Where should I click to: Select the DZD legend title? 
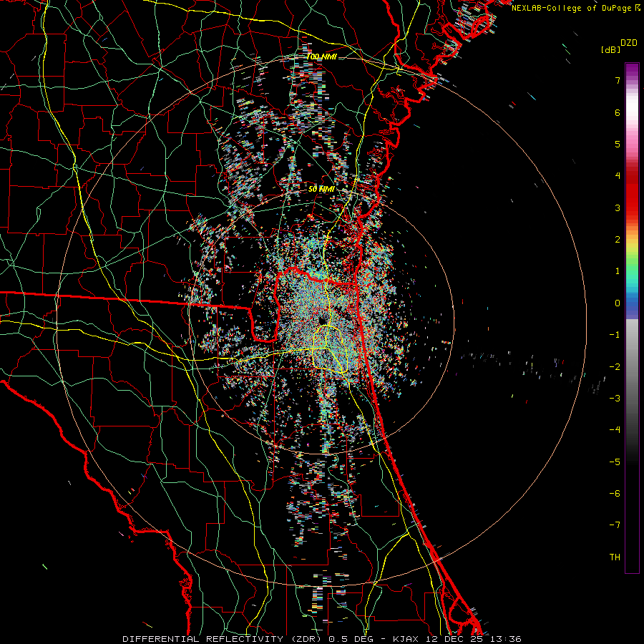(628, 43)
